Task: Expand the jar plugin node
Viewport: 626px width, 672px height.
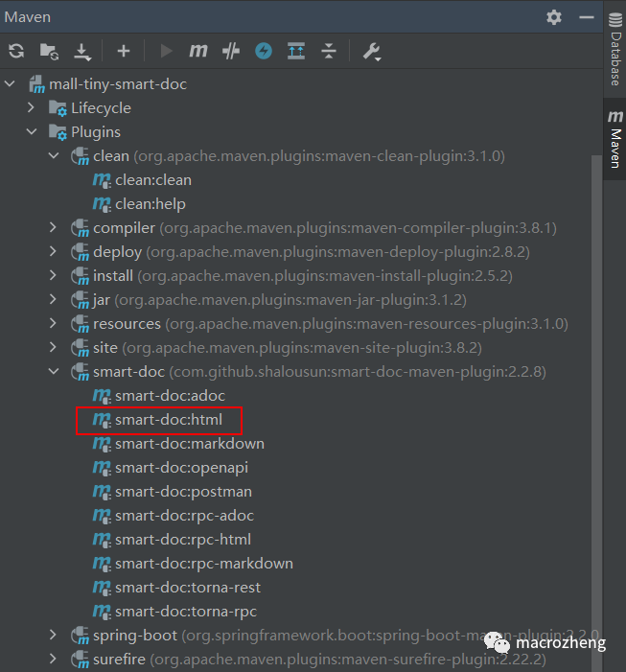Action: (x=53, y=299)
